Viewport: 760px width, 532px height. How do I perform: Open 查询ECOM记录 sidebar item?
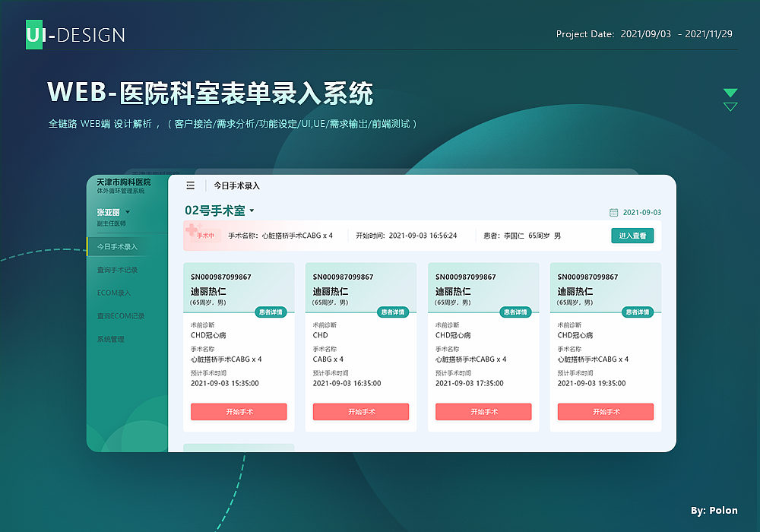[x=121, y=316]
